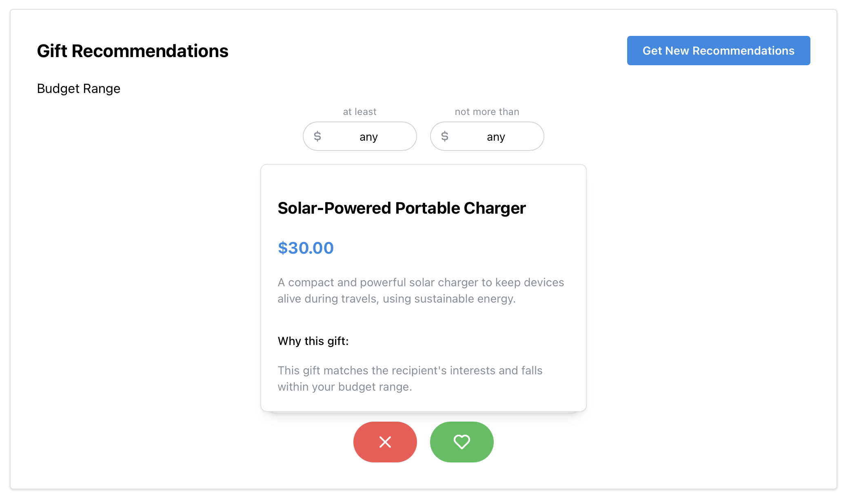
Task: Click the solar charger description paragraph
Action: click(x=420, y=290)
